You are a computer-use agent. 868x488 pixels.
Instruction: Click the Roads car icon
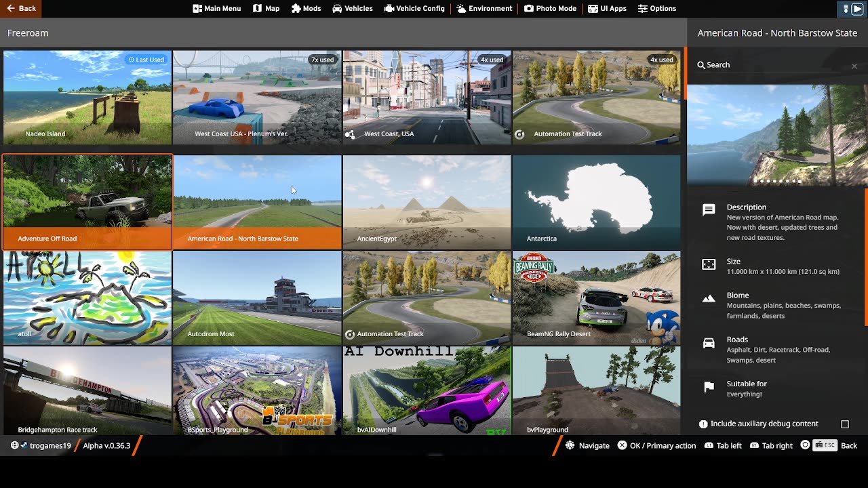tap(709, 343)
